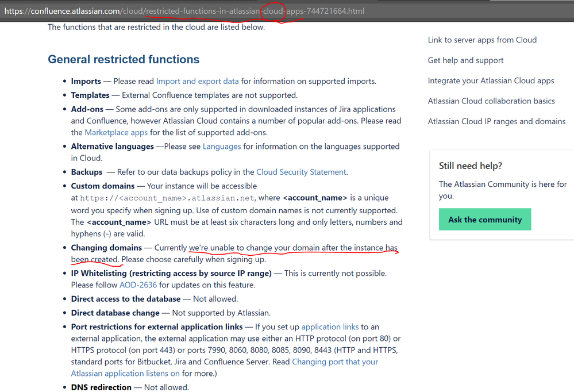Click Direct database change bold text
This screenshot has width=574, height=392.
pos(115,313)
